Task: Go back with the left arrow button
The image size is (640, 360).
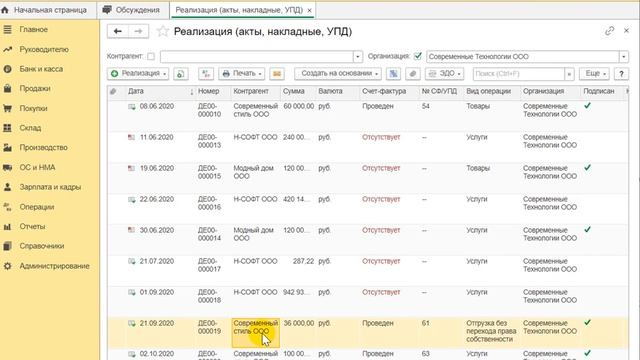Action: coord(118,31)
